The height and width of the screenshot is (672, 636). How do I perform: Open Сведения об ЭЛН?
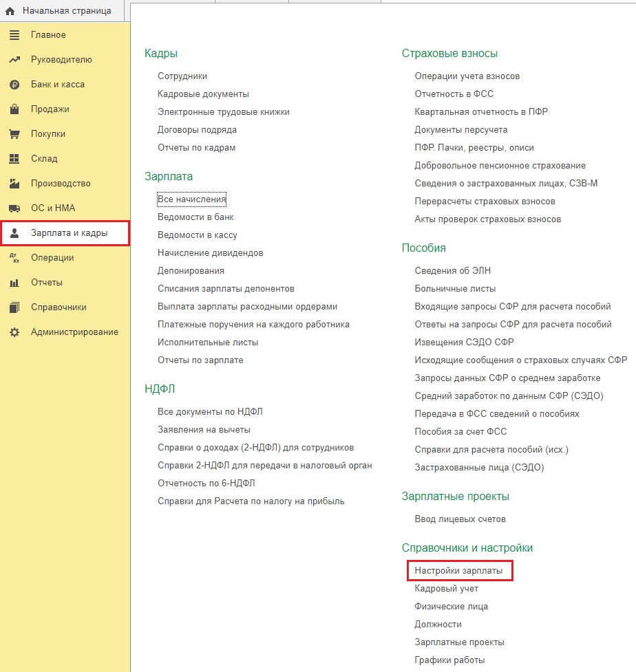pyautogui.click(x=452, y=271)
